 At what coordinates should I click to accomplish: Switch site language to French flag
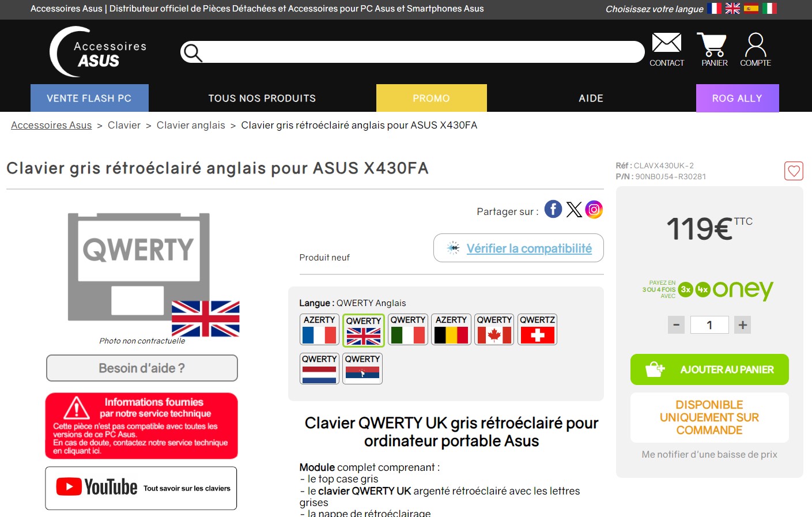tap(714, 8)
